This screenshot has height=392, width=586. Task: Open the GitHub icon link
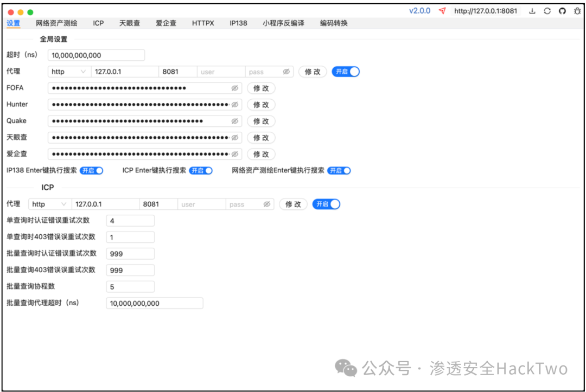tap(562, 11)
